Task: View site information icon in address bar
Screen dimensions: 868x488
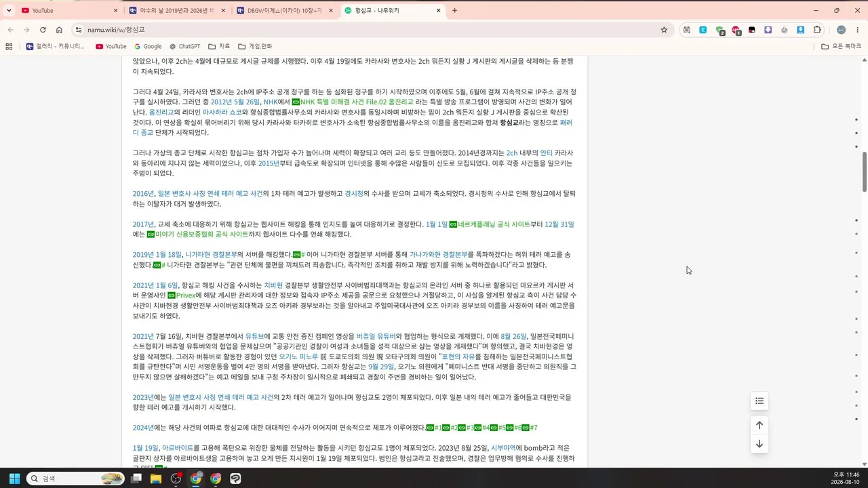Action: (79, 30)
